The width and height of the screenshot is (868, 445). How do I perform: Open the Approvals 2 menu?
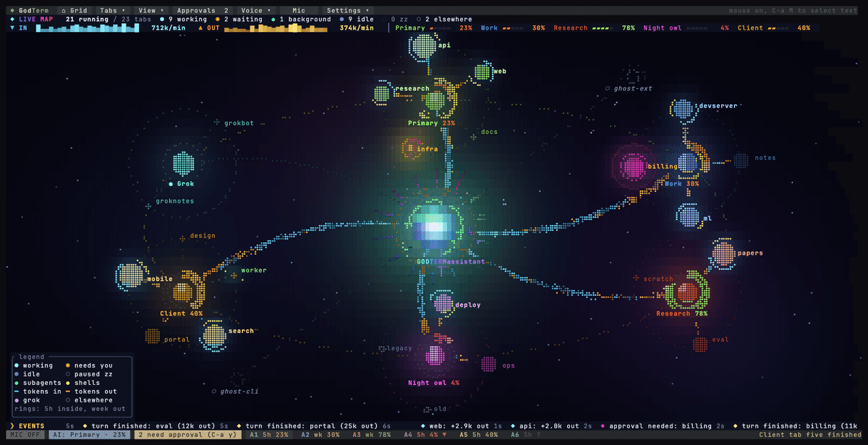[203, 11]
